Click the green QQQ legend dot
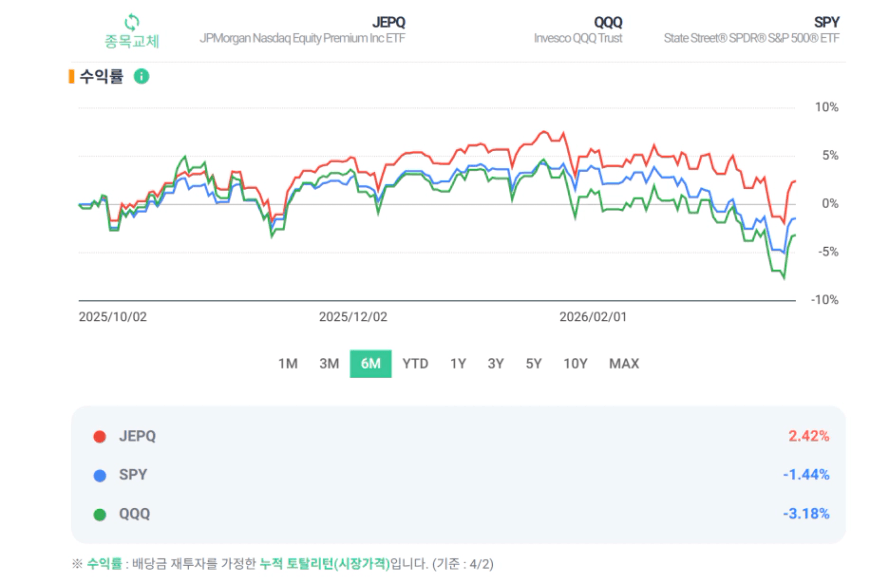Image resolution: width=889 pixels, height=584 pixels. 100,514
